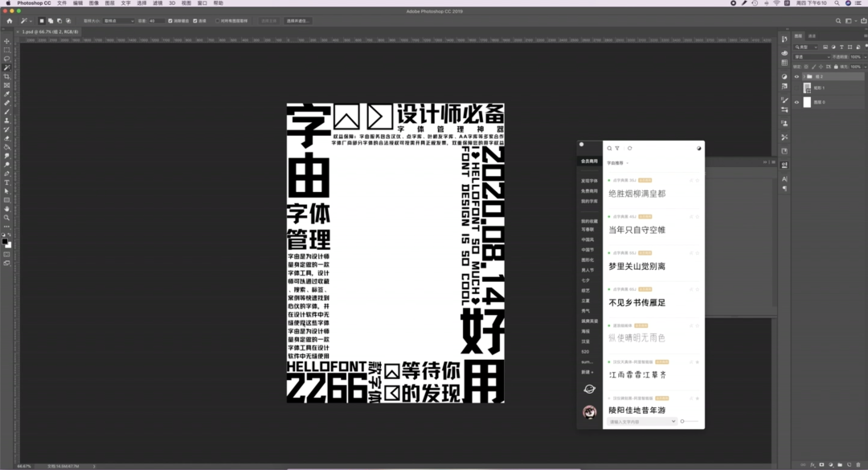This screenshot has width=868, height=470.
Task: Select the Lasso tool
Action: tap(6, 59)
